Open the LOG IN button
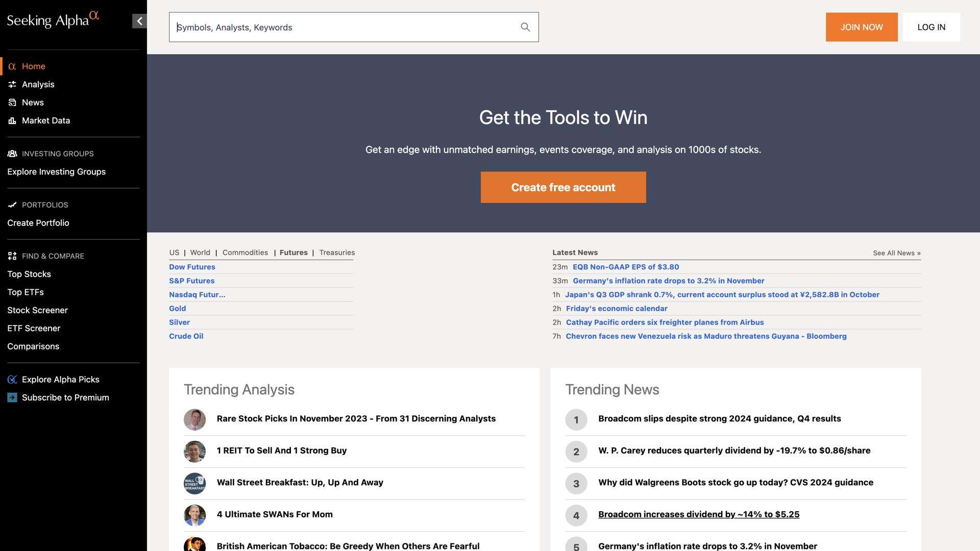The image size is (980, 551). tap(931, 27)
